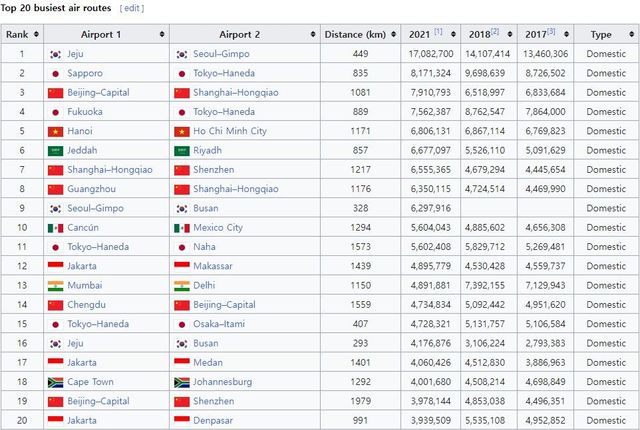This screenshot has width=640, height=430.
Task: Open the edit link beside the section title
Action: point(131,8)
